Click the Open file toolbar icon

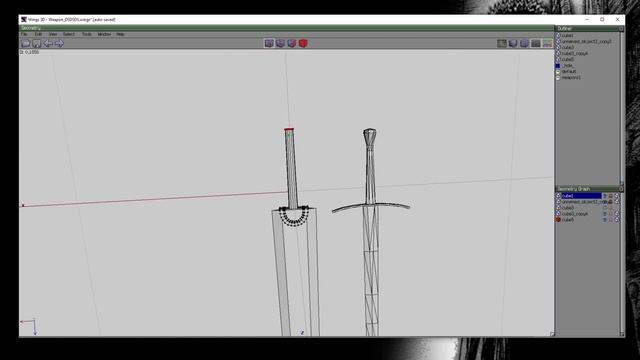pyautogui.click(x=26, y=43)
